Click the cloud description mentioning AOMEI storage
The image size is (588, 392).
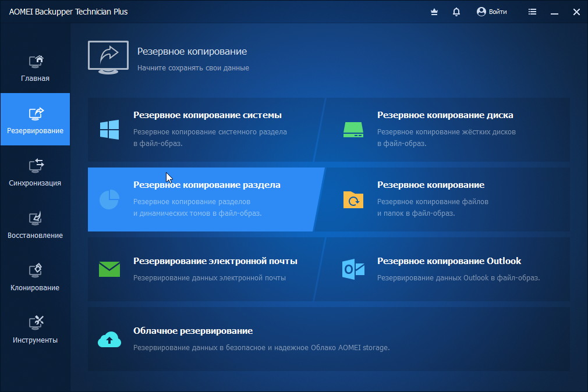click(x=261, y=348)
